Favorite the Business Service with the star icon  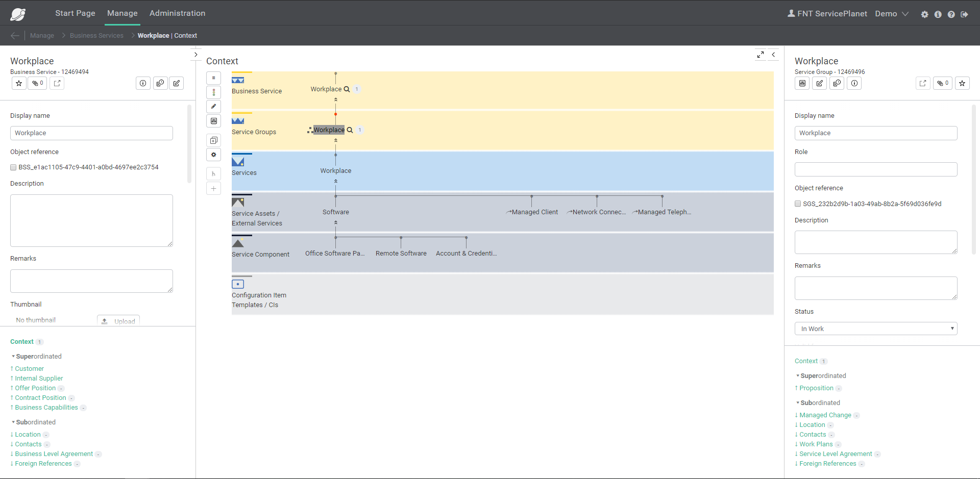19,83
